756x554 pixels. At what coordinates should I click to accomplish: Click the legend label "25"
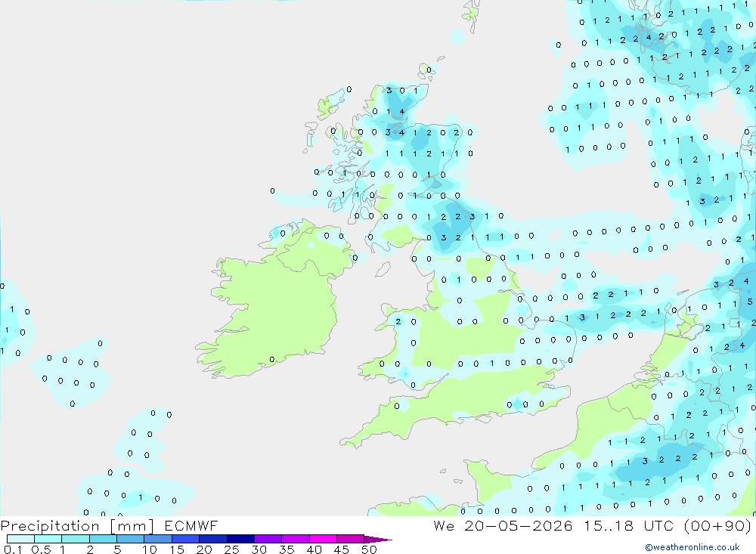[231, 549]
